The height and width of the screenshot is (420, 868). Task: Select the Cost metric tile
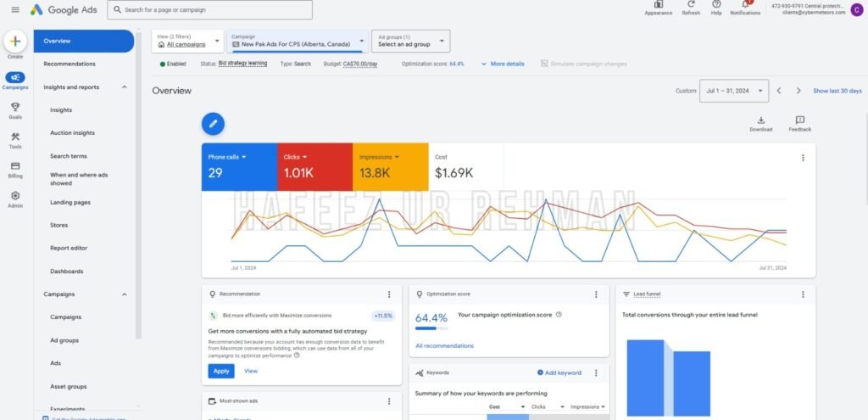(x=466, y=167)
